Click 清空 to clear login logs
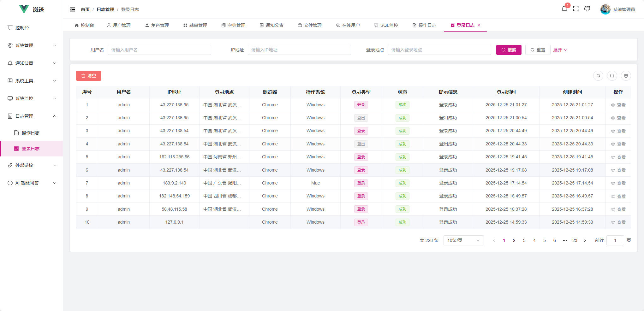This screenshot has width=644, height=311. [x=88, y=76]
